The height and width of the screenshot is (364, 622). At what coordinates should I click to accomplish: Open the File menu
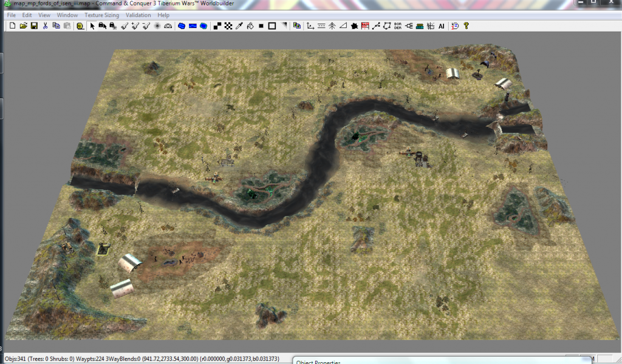tap(12, 15)
